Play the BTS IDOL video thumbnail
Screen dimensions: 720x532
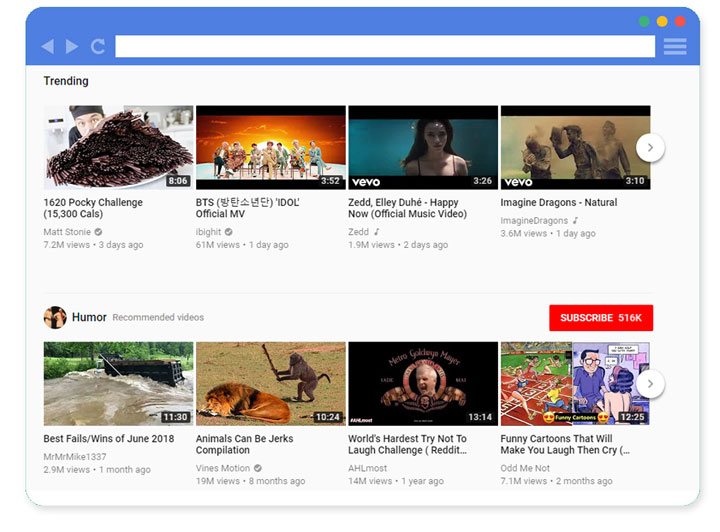point(271,147)
